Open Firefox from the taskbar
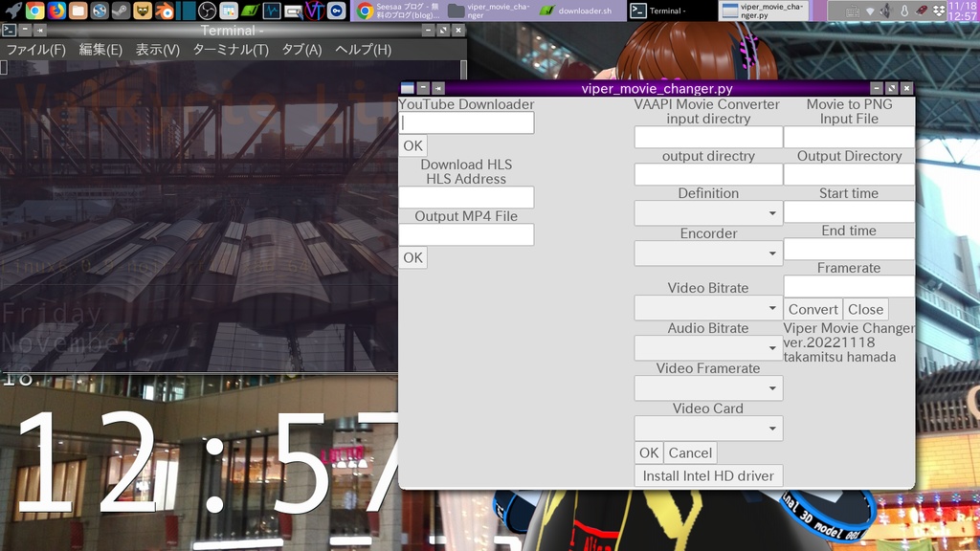Screen dimensions: 980x551 [56, 12]
